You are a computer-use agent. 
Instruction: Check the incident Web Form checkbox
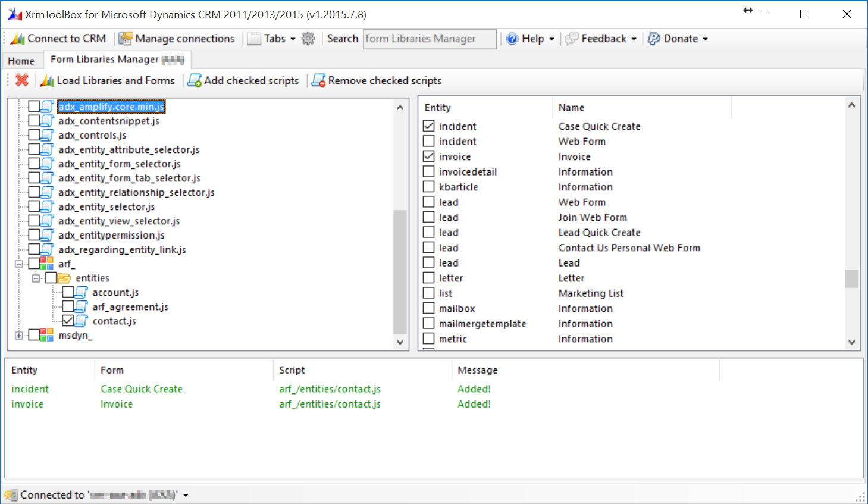(x=428, y=141)
